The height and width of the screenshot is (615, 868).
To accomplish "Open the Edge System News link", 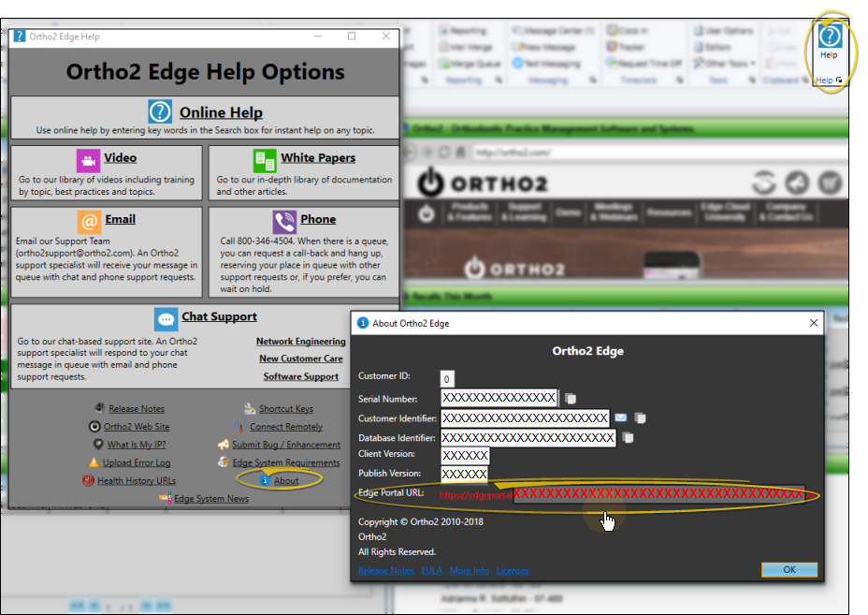I will (x=211, y=499).
